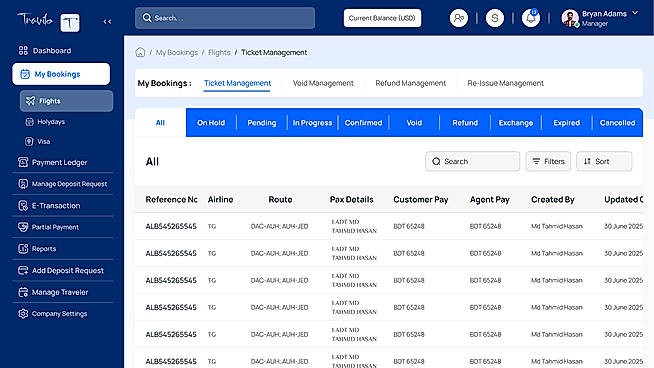Collapse the sidebar with the double chevron

click(107, 22)
